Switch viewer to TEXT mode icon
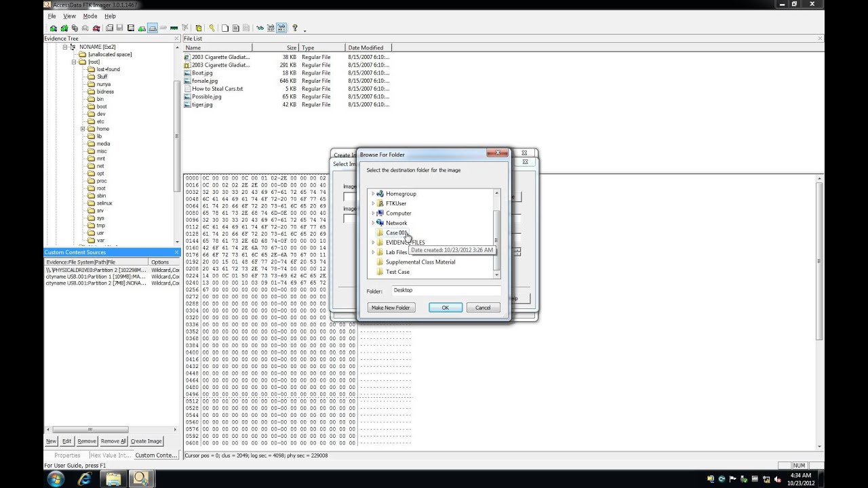The width and height of the screenshot is (868, 488). tap(271, 28)
